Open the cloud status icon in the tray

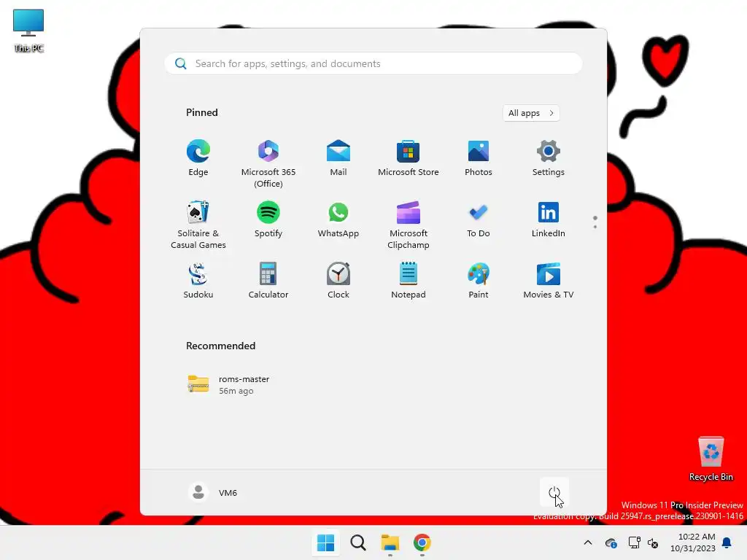tap(611, 542)
